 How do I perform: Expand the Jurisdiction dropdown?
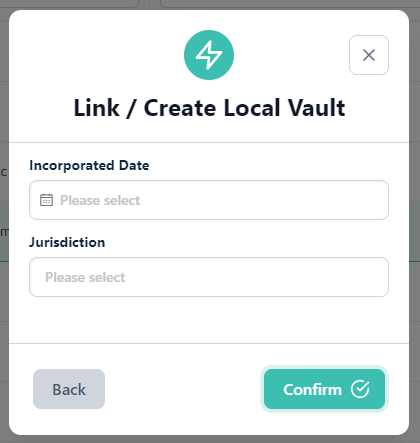[209, 277]
